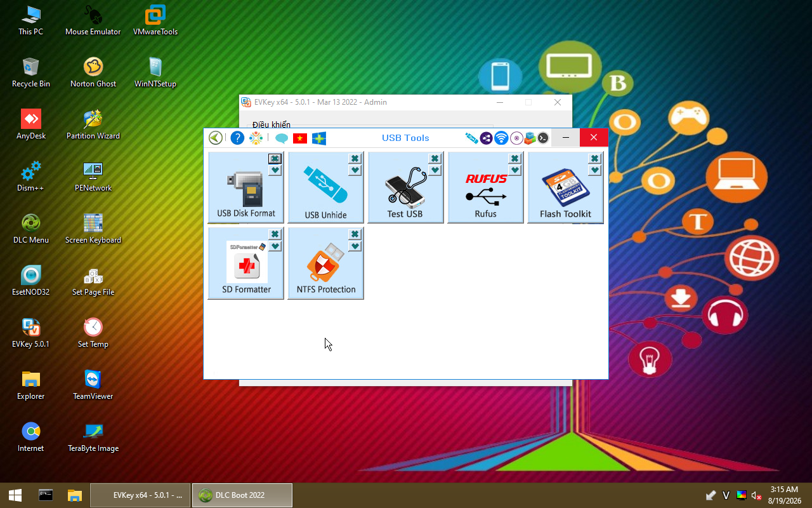Select the EsetNOD32 desktop icon
The width and height of the screenshot is (812, 508).
(30, 281)
